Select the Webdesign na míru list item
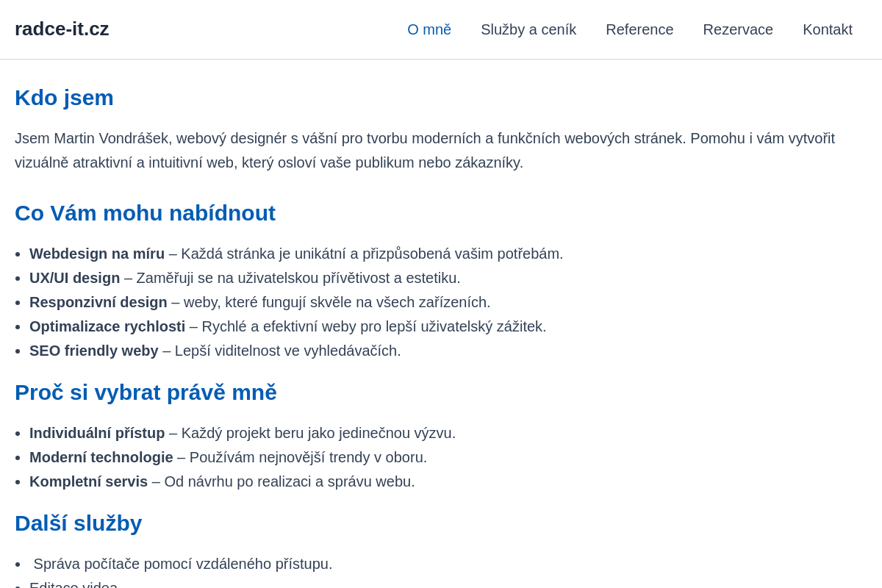 (296, 254)
